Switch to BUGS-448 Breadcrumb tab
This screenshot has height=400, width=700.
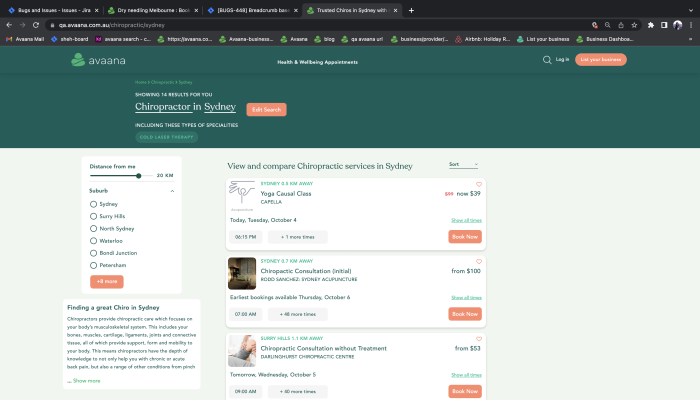[253, 10]
